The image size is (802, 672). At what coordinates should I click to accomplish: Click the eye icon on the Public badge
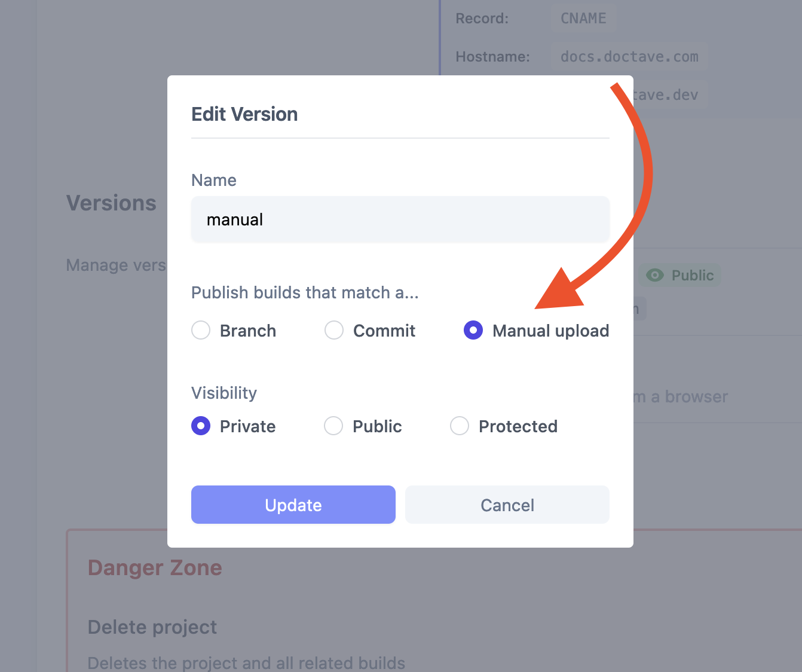[656, 275]
